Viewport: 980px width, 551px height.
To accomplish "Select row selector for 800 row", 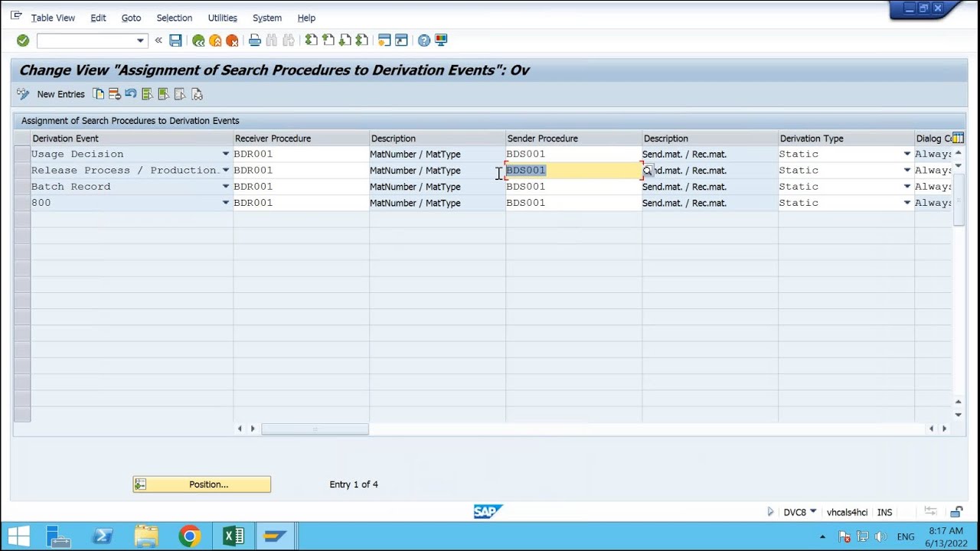I will tap(22, 202).
